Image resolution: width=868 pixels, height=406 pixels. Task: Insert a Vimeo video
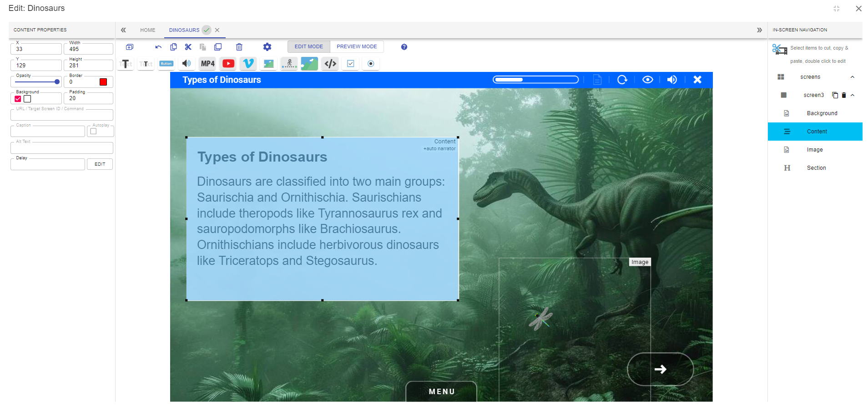(248, 64)
